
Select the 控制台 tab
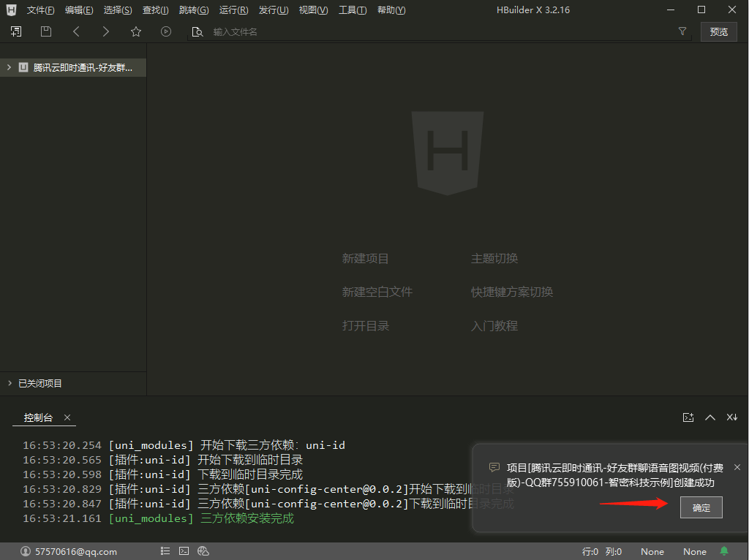pyautogui.click(x=38, y=417)
